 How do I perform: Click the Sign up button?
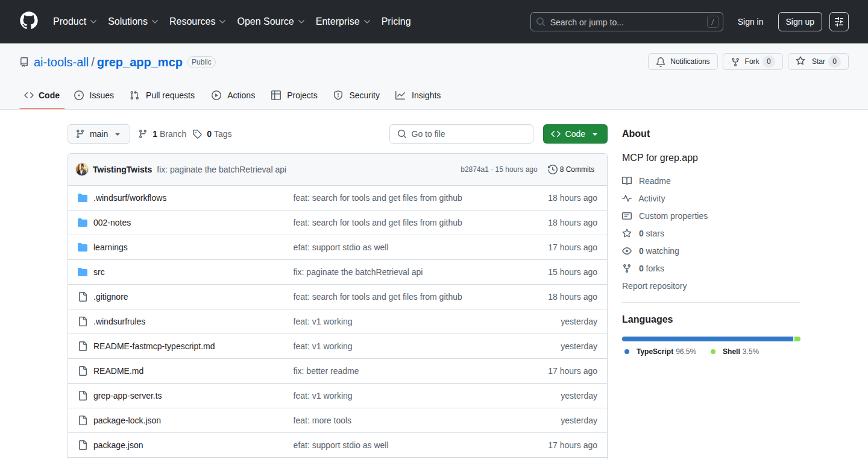(800, 22)
